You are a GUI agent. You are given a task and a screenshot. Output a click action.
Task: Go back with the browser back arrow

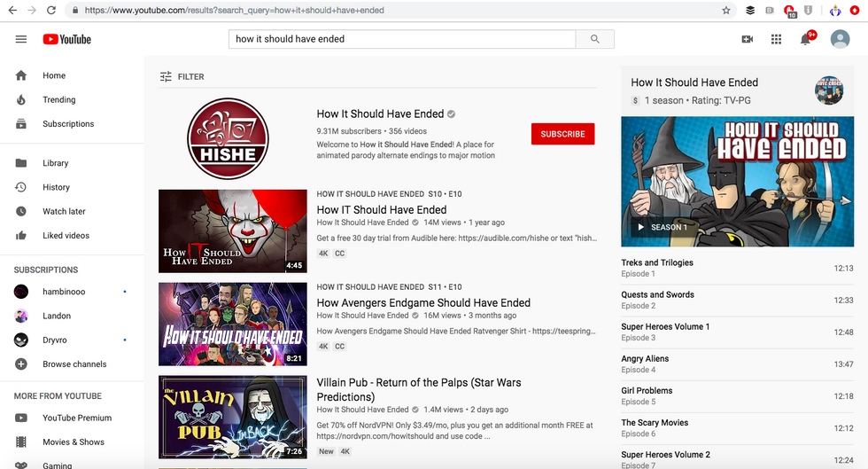pos(12,10)
